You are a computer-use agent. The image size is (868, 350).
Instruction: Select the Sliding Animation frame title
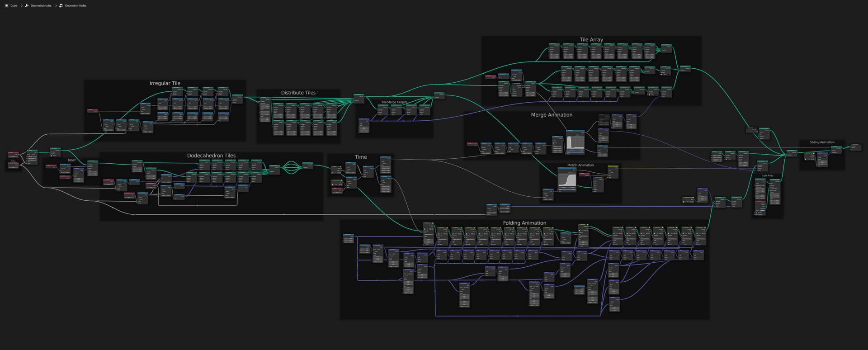(x=822, y=142)
